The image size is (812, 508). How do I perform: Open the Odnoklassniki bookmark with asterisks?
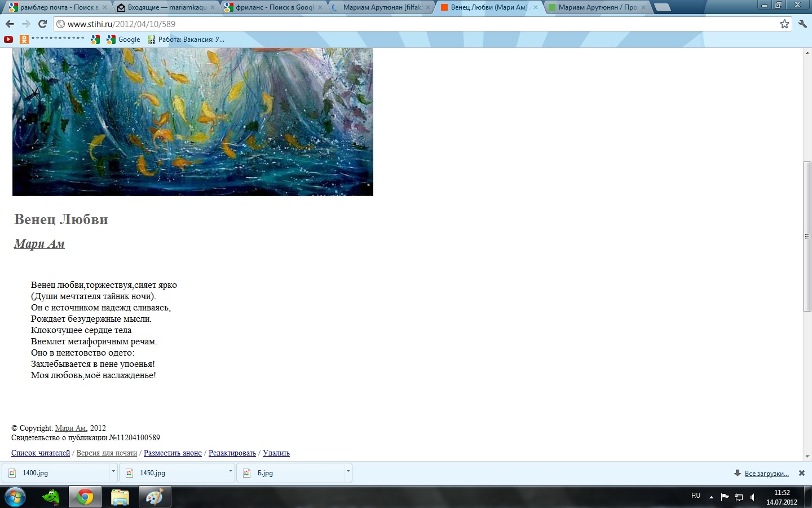[52, 40]
